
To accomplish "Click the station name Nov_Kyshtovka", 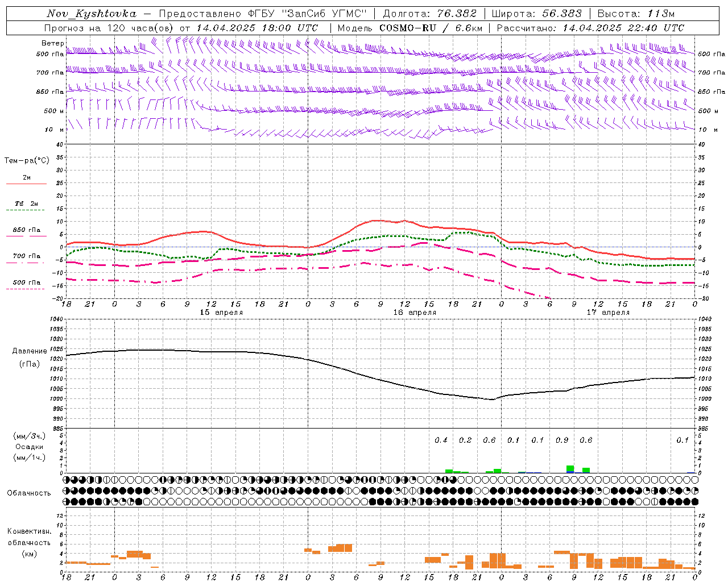I will point(92,14).
